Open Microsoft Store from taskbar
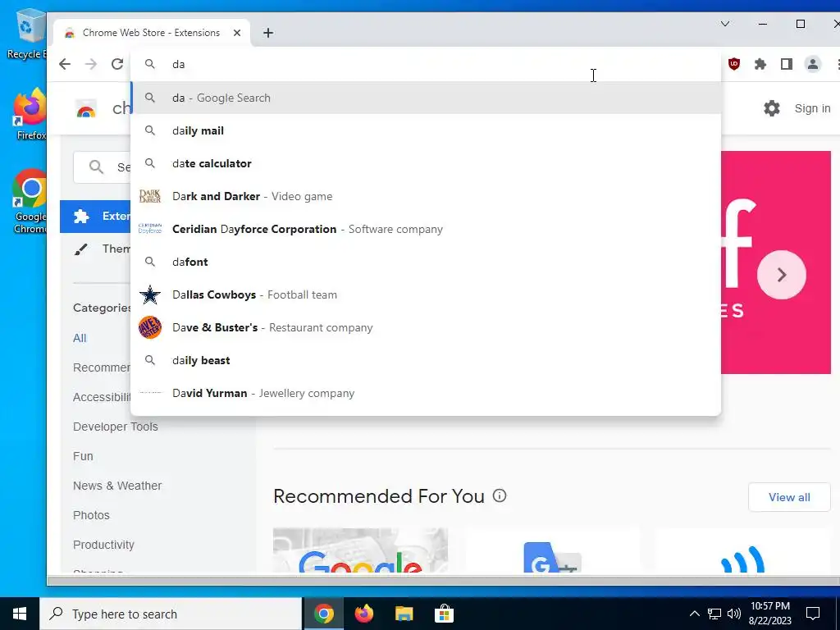 (x=444, y=614)
